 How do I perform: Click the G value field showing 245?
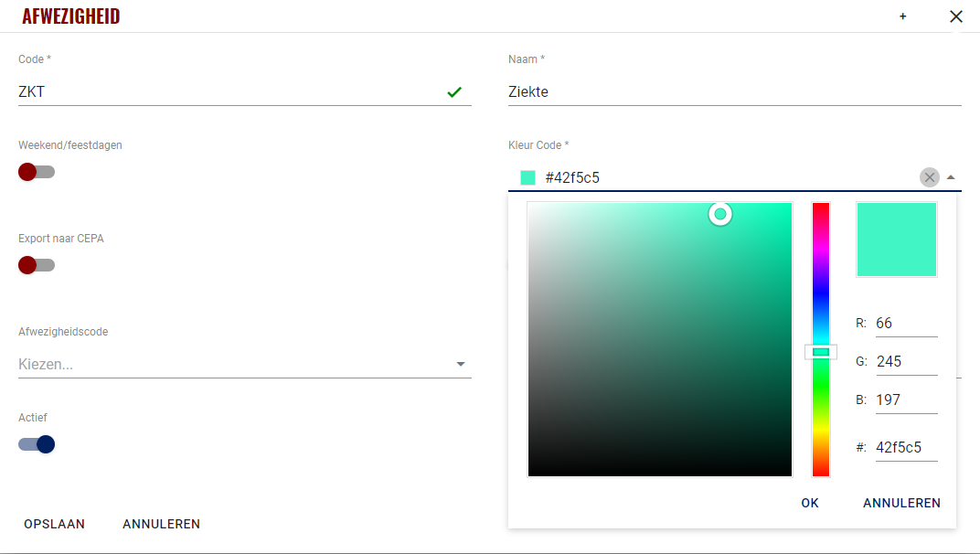click(x=906, y=361)
